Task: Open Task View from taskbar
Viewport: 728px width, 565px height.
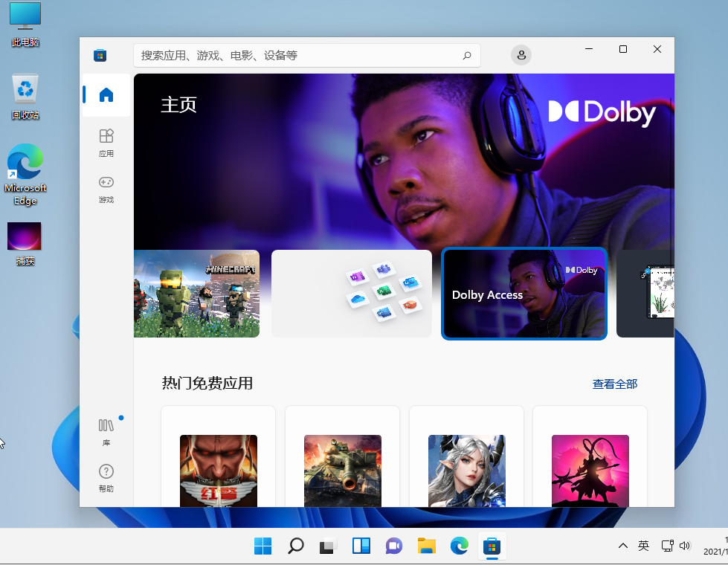Action: [328, 546]
